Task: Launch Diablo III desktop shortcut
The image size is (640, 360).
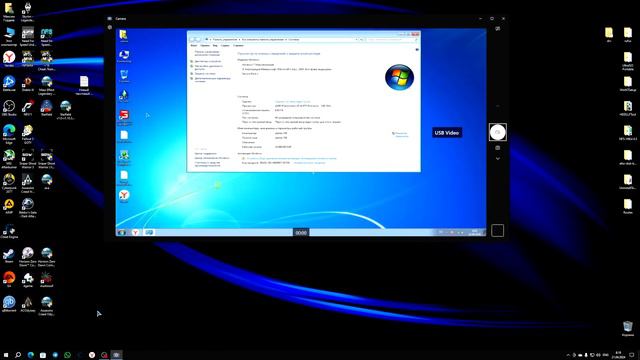Action: 28,84
